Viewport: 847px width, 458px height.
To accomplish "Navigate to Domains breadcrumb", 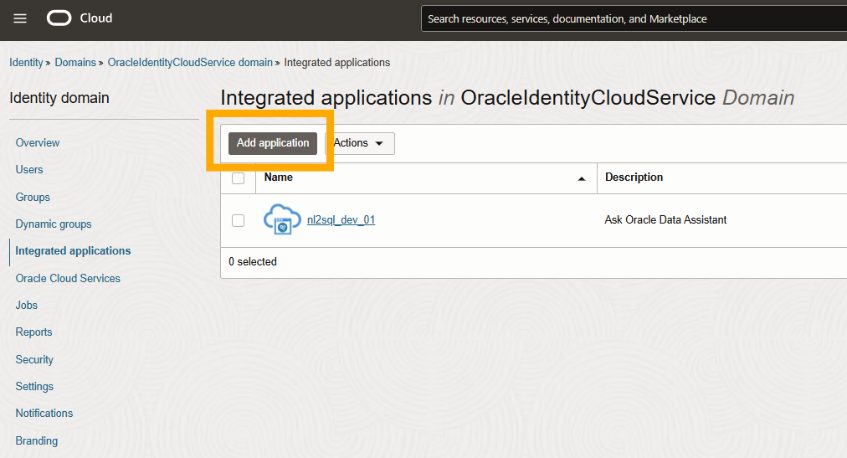I will pyautogui.click(x=75, y=62).
